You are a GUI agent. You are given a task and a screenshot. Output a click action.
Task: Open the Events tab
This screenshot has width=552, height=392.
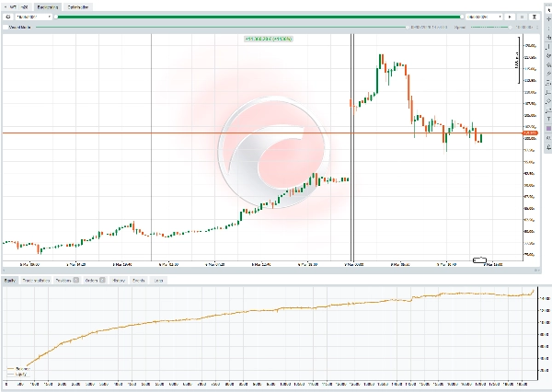(x=139, y=281)
